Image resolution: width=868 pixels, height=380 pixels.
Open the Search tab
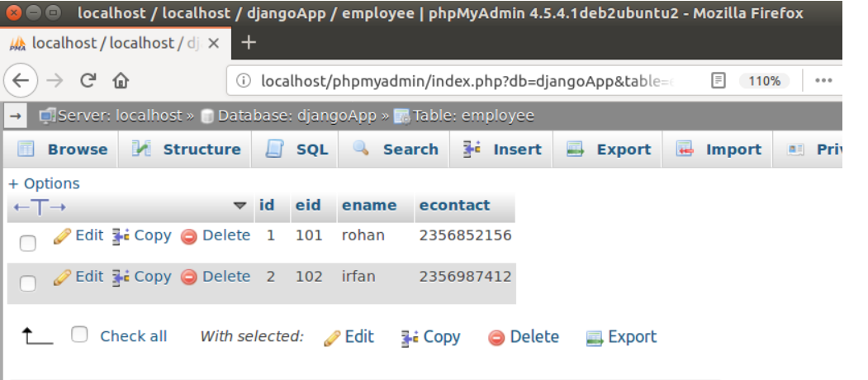point(394,150)
